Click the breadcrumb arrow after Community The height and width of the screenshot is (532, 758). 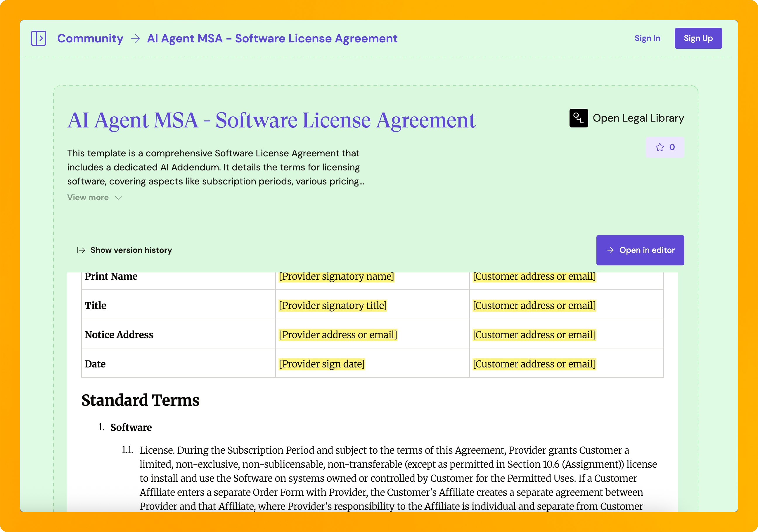click(x=135, y=38)
